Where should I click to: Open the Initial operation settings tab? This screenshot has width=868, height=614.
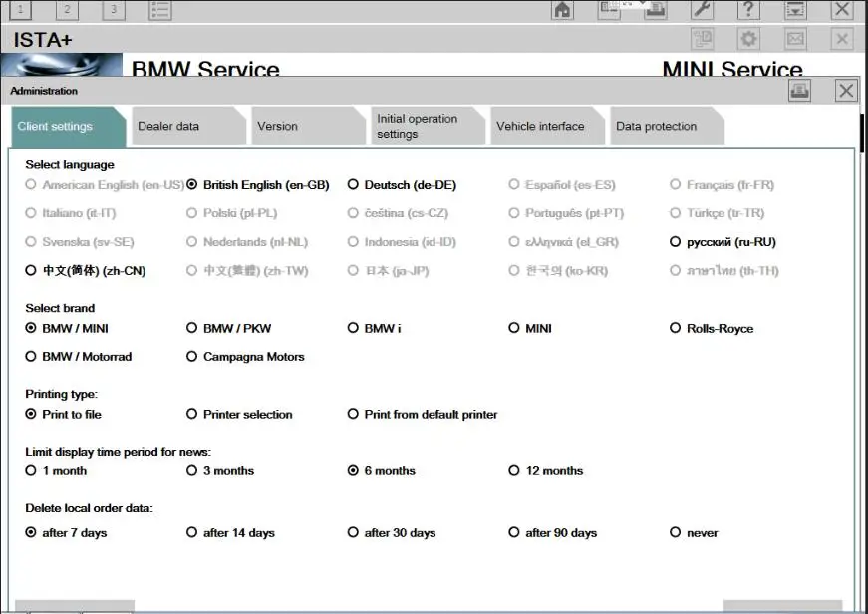click(428, 127)
